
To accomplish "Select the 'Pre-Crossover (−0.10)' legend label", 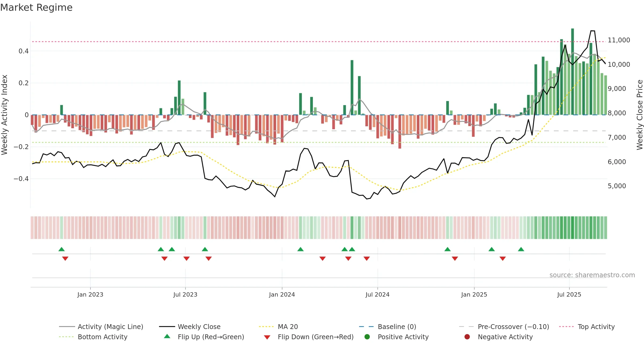I will tap(514, 327).
